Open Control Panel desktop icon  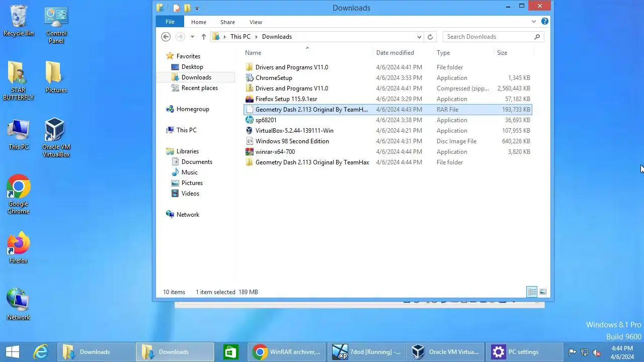point(56,25)
